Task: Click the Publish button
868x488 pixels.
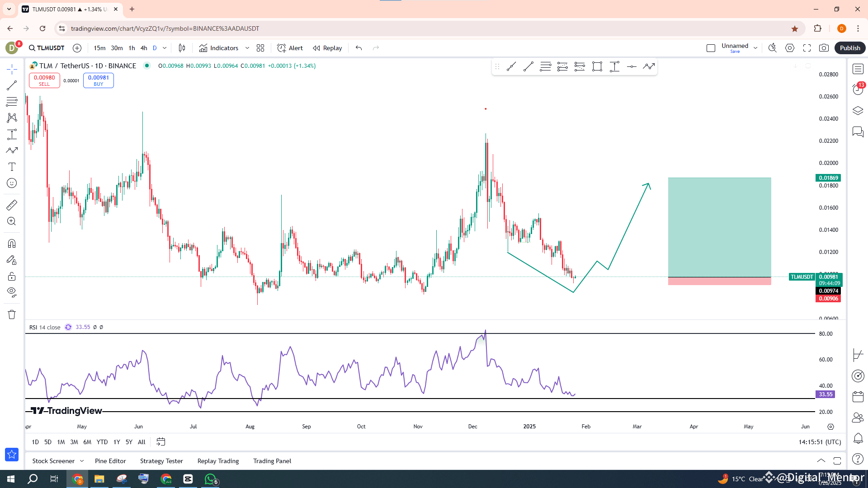Action: tap(849, 48)
